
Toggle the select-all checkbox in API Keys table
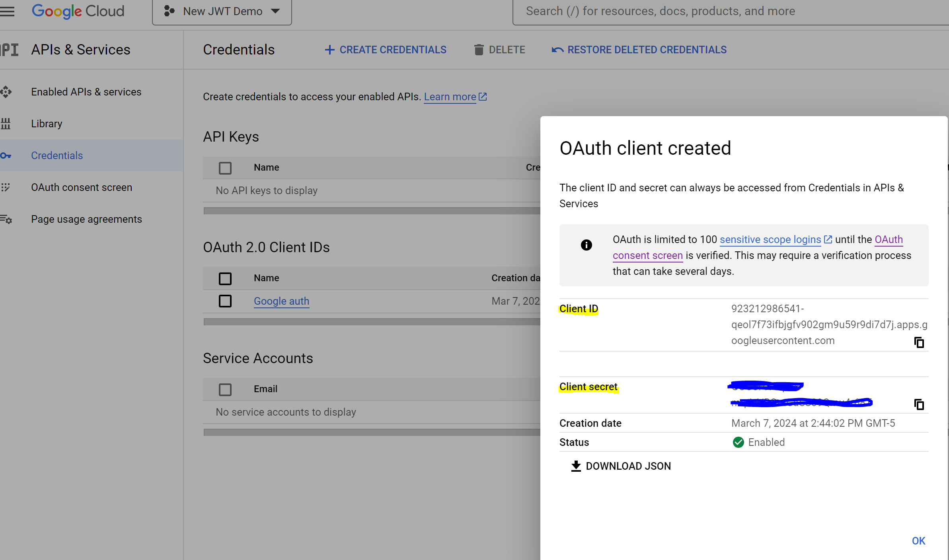[225, 167]
